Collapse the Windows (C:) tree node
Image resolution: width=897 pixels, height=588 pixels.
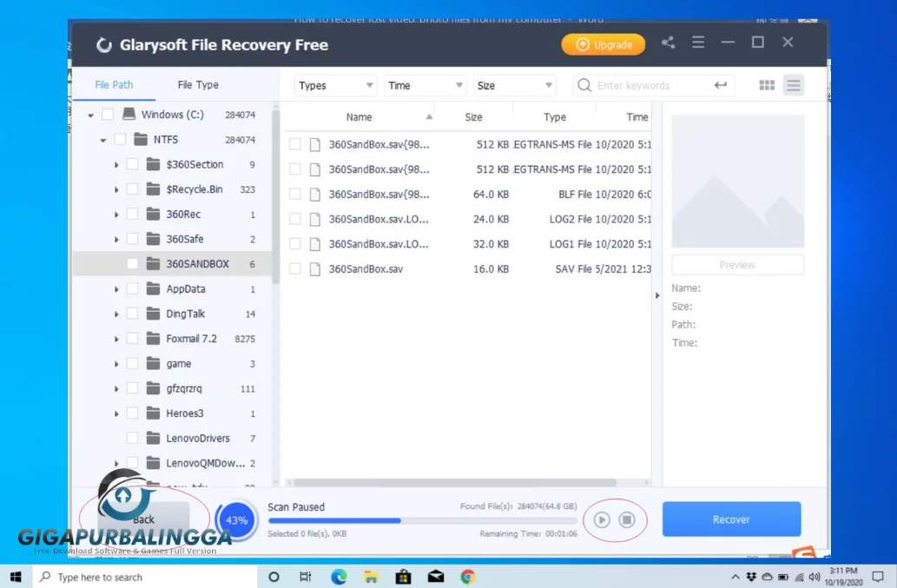pyautogui.click(x=90, y=114)
